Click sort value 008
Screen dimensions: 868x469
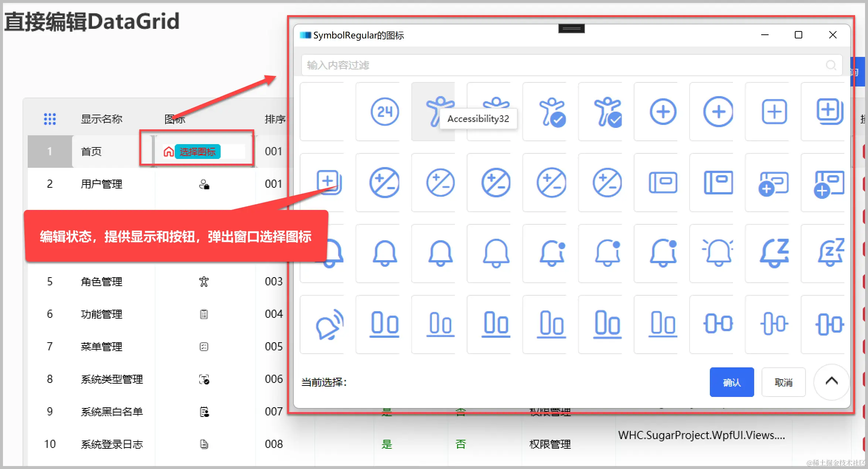(x=274, y=444)
